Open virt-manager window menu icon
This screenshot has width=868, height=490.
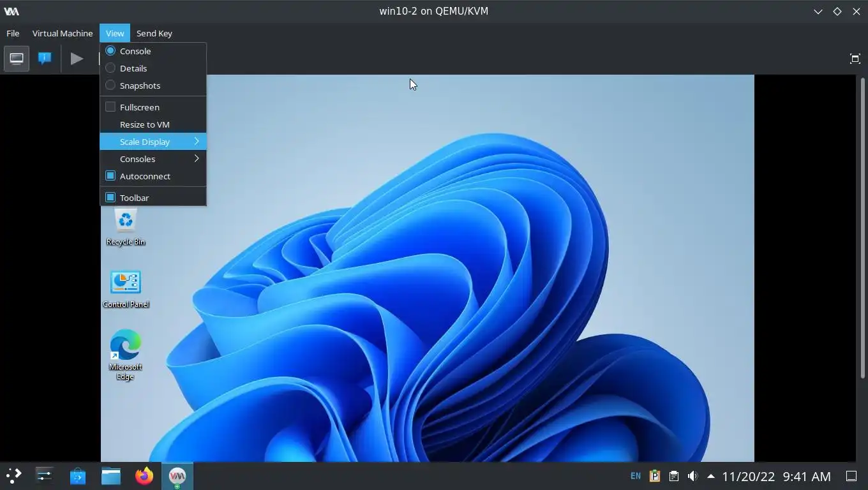tap(11, 11)
